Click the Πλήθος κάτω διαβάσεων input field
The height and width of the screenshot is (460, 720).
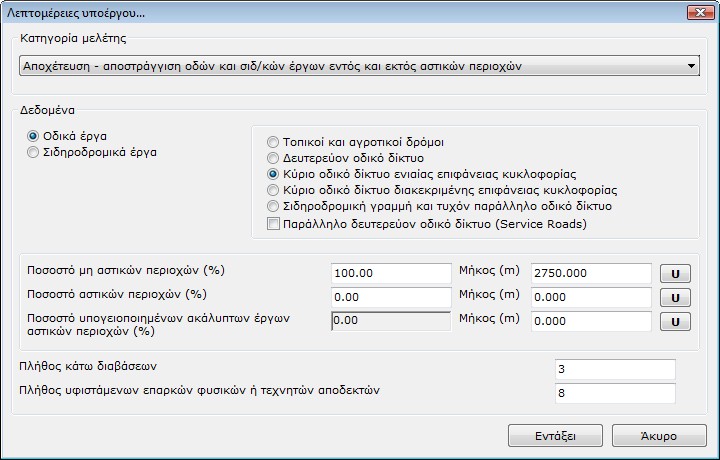[614, 370]
